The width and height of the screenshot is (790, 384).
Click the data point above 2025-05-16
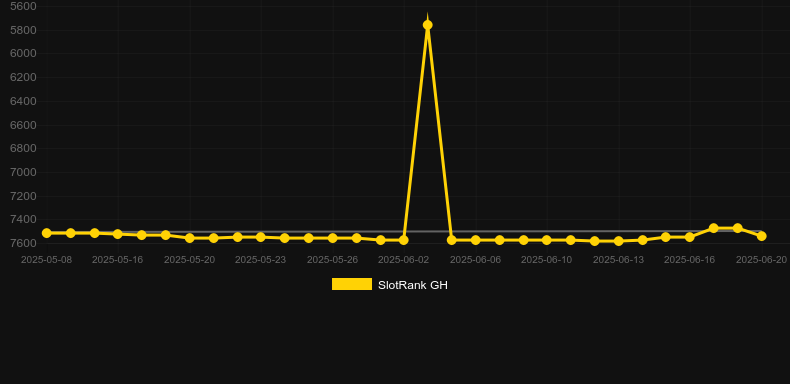[x=118, y=234]
